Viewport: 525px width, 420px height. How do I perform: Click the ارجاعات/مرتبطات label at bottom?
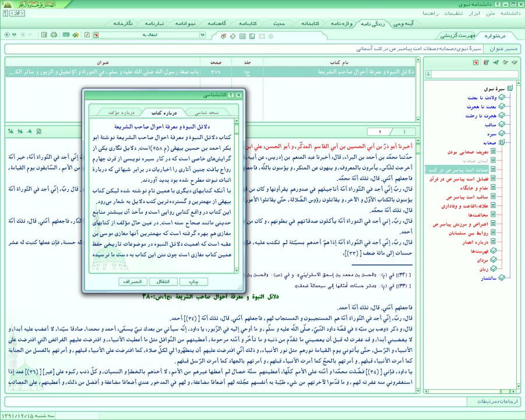497,401
